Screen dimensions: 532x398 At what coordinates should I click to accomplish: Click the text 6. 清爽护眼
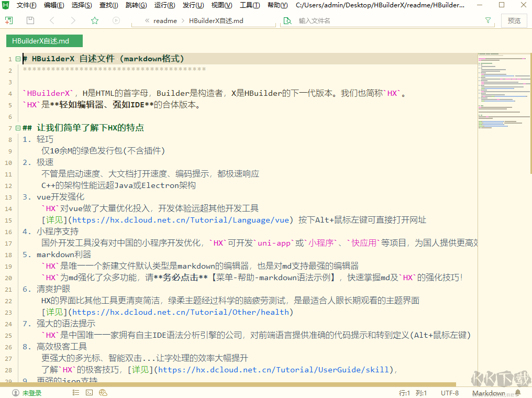click(x=47, y=290)
